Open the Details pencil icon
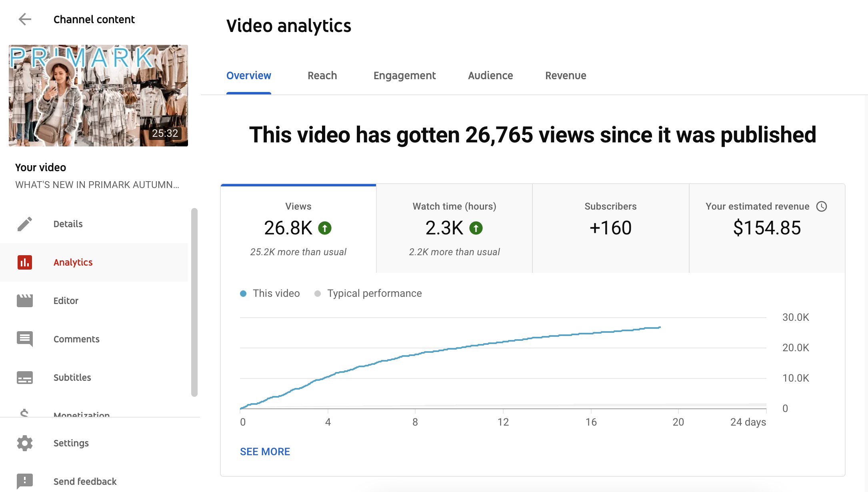 tap(25, 224)
